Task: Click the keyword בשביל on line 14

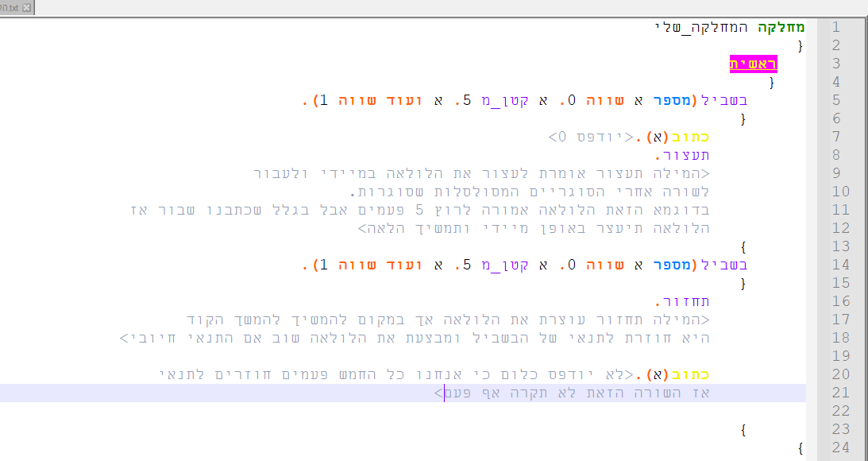Action: tap(724, 265)
